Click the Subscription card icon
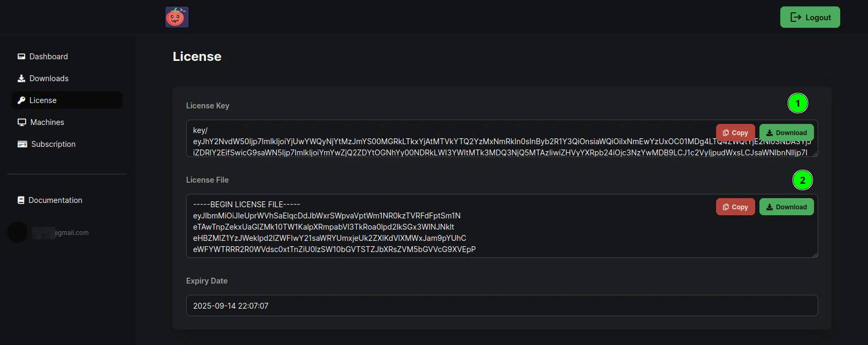This screenshot has width=868, height=345. 21,144
